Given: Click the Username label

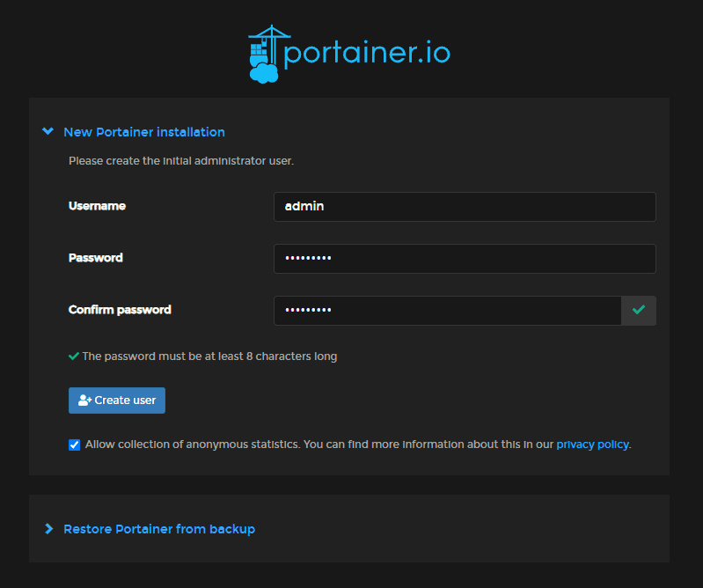Looking at the screenshot, I should [97, 206].
